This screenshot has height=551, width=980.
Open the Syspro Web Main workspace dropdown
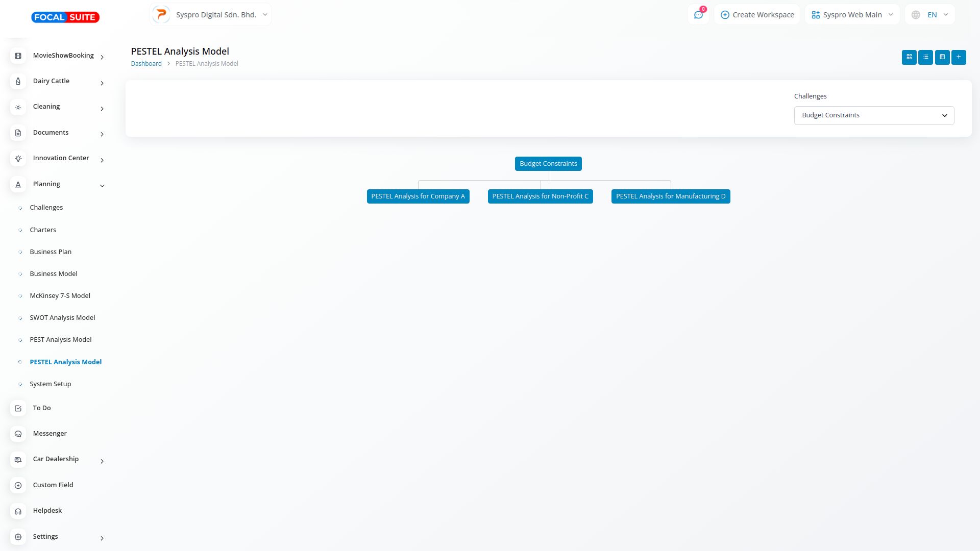coord(852,15)
